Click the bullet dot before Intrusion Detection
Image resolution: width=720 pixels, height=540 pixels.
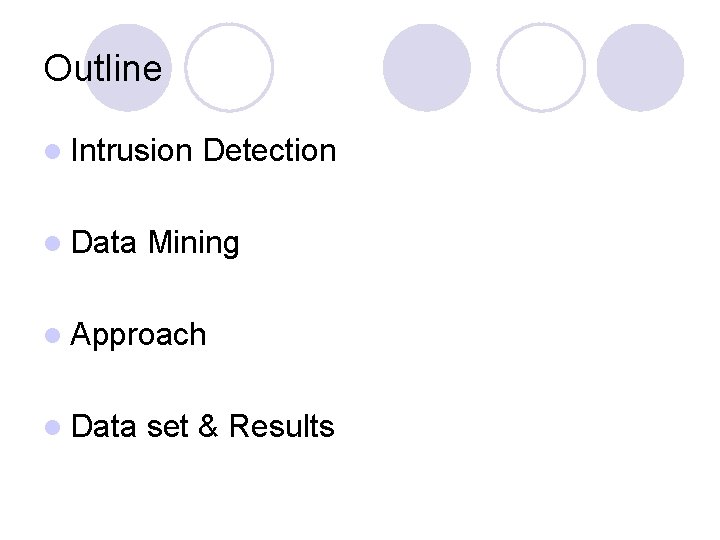click(53, 152)
